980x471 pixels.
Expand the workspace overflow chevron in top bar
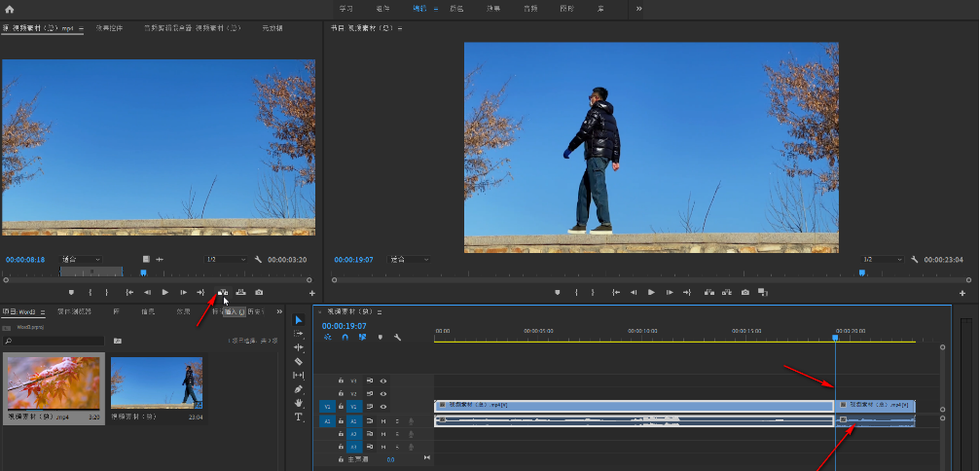point(639,9)
